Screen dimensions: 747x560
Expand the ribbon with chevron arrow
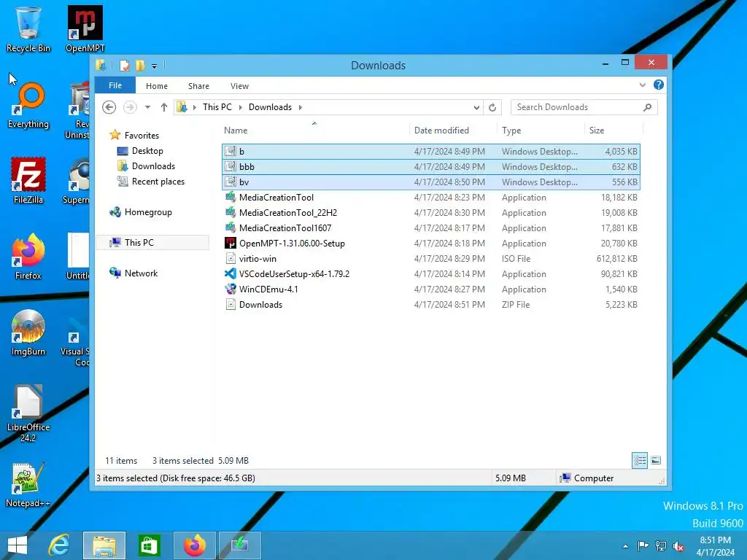[642, 85]
